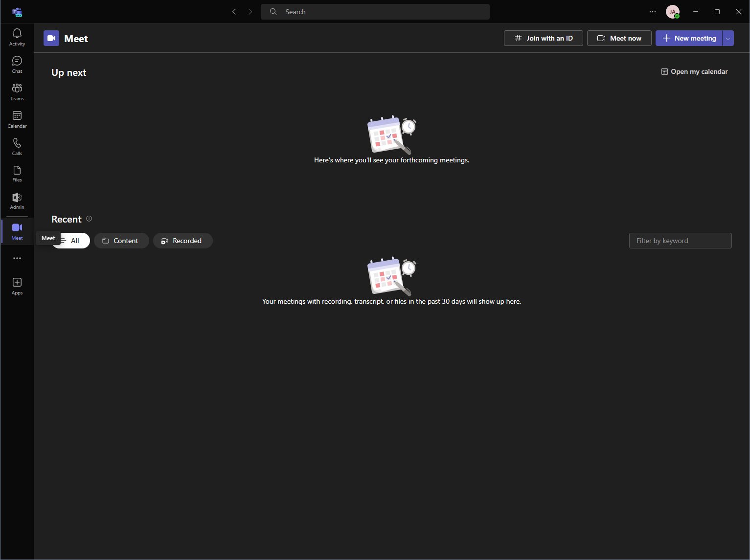Viewport: 750px width, 560px height.
Task: Focus the Search box
Action: pos(375,12)
